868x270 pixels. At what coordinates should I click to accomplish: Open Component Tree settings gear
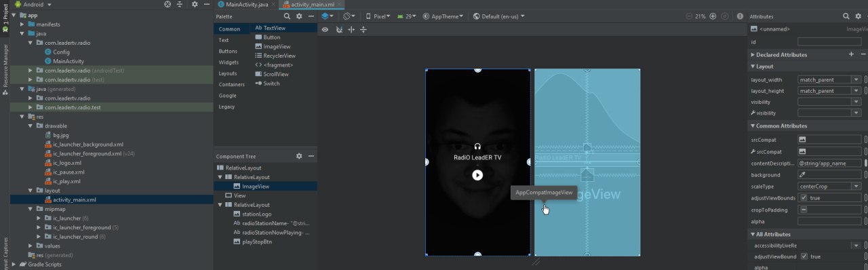pyautogui.click(x=299, y=156)
